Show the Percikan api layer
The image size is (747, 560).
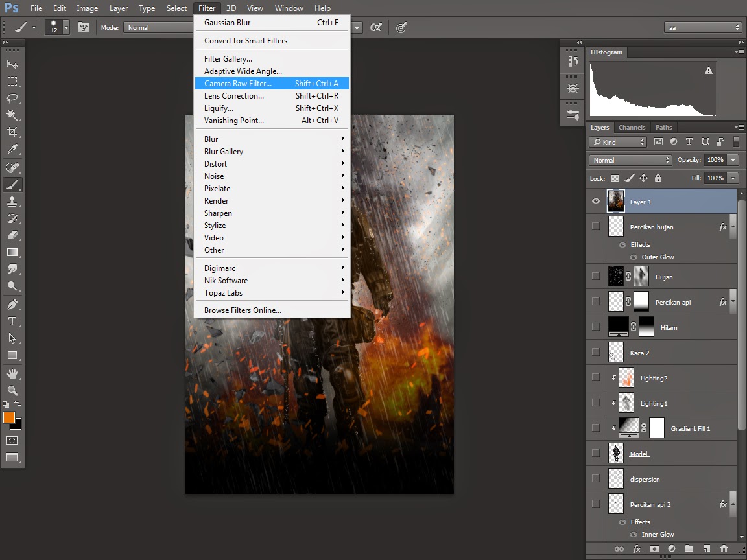click(x=596, y=301)
